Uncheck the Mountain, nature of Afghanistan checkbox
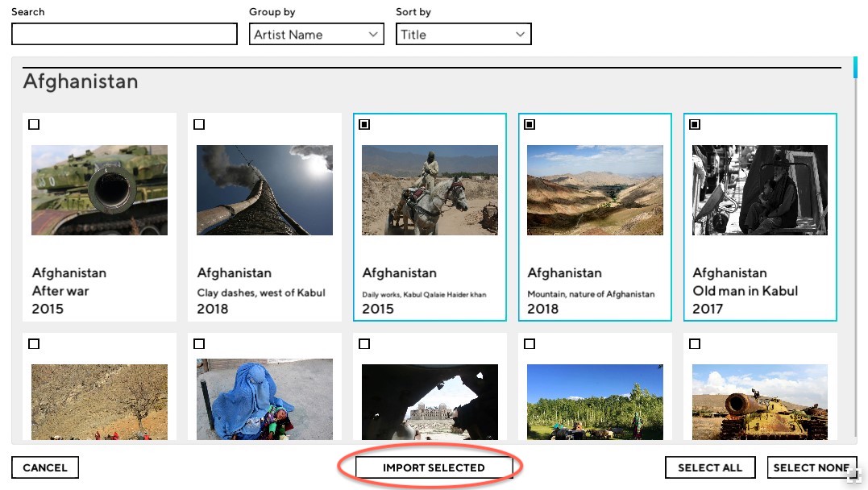The image size is (868, 490). coord(530,125)
